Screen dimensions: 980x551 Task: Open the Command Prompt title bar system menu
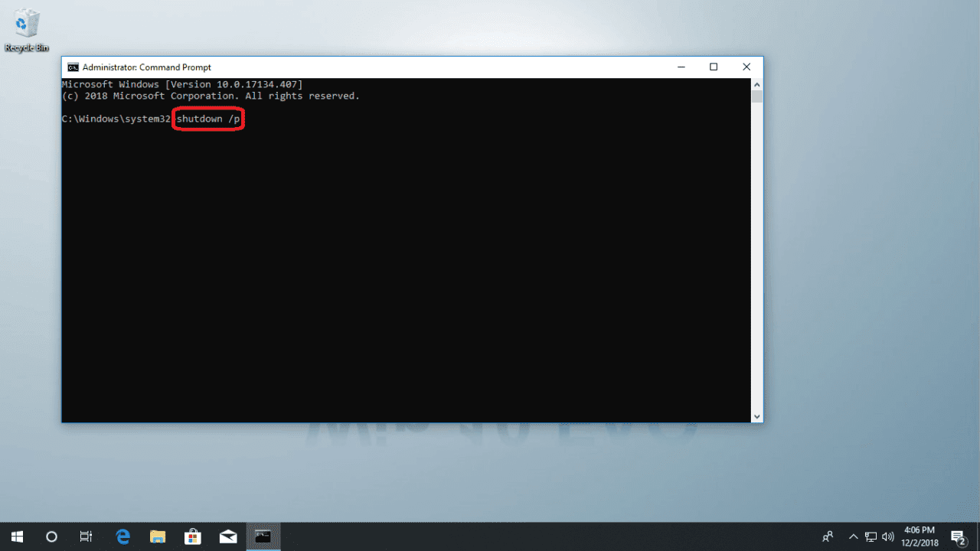tap(73, 67)
